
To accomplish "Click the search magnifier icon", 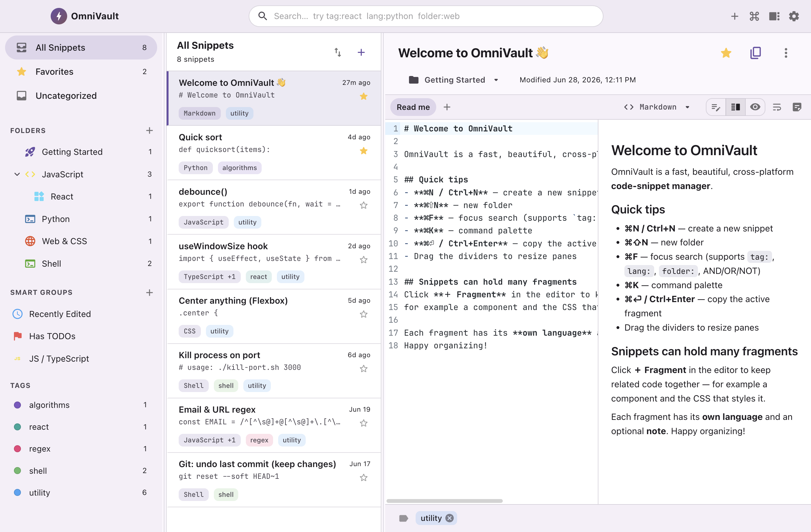I will 262,16.
